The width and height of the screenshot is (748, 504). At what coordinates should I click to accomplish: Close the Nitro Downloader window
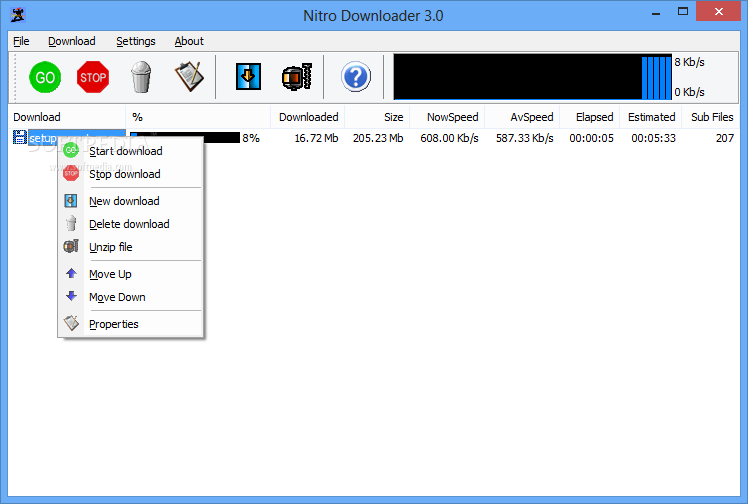pyautogui.click(x=718, y=11)
